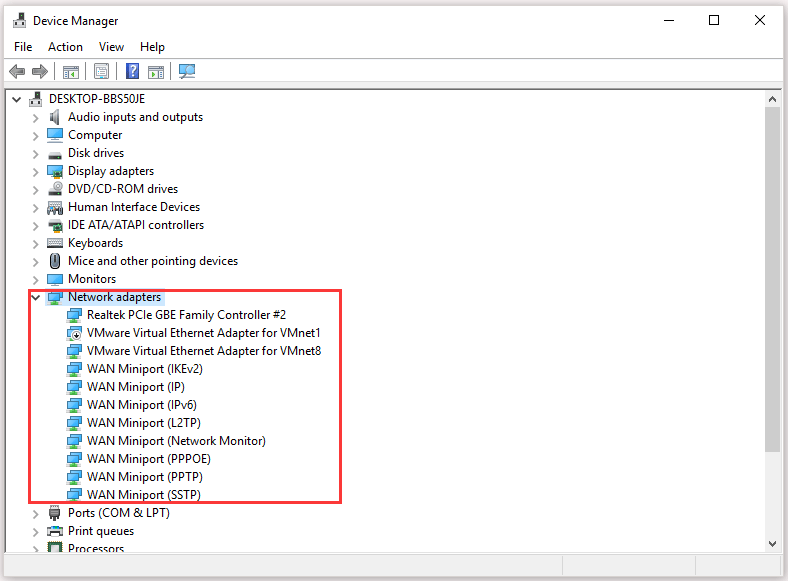Collapse the DESKTOP-BBS50JE root node
The image size is (788, 581).
pos(17,100)
